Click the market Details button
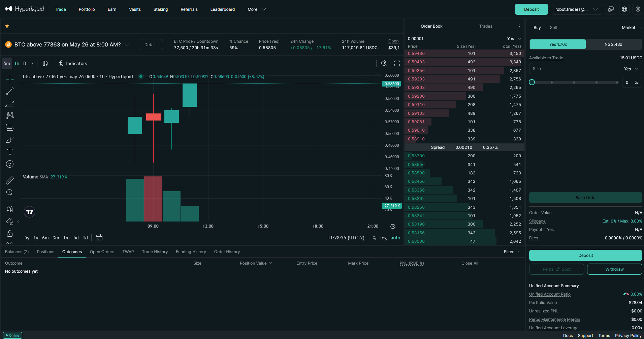 coord(151,45)
